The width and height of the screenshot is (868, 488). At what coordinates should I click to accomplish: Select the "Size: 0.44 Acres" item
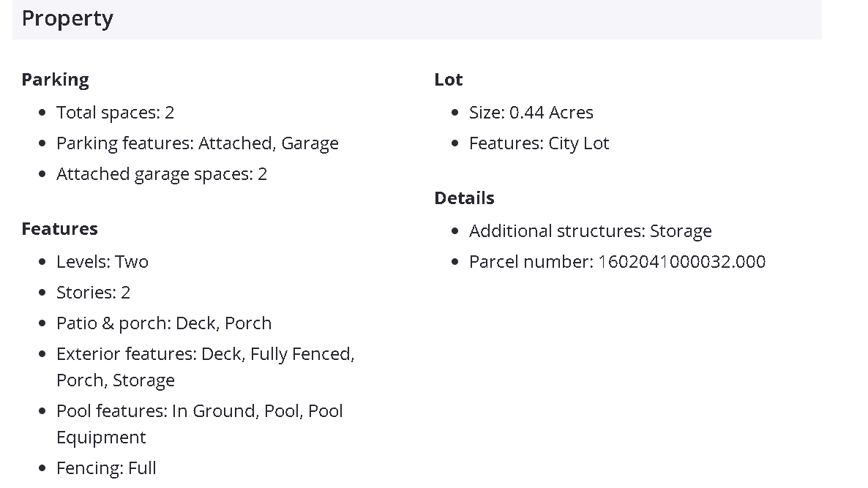click(531, 113)
